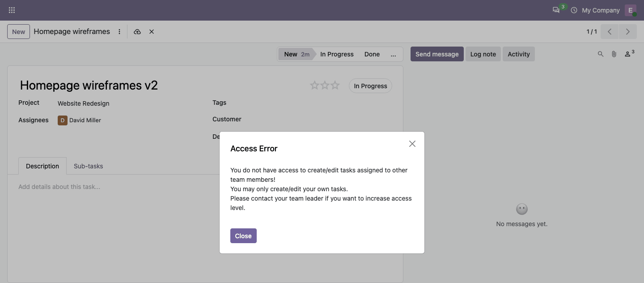Click the Close button in Access Error dialog
Viewport: 644px width, 283px height.
pyautogui.click(x=243, y=236)
